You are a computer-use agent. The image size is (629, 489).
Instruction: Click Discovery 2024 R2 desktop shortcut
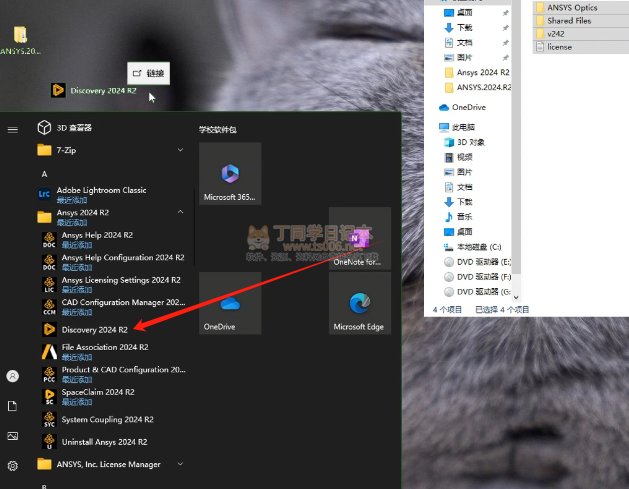pos(93,90)
